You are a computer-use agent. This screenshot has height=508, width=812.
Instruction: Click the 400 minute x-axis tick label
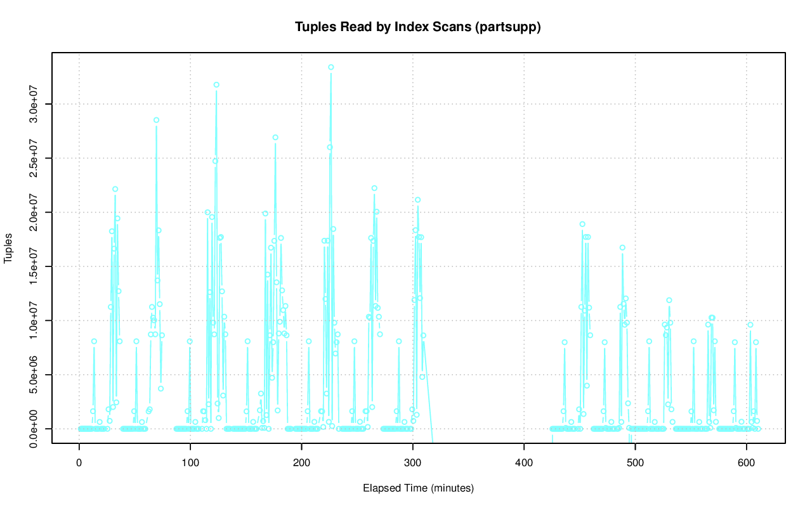click(x=525, y=462)
